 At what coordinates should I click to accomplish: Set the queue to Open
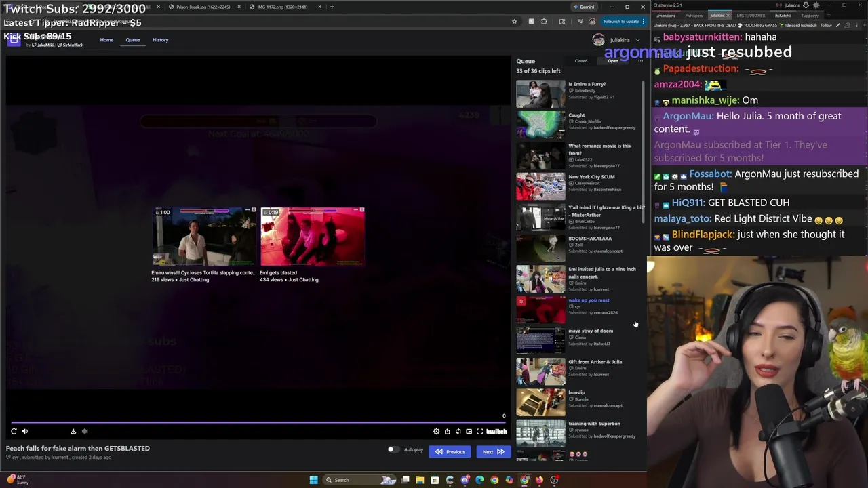(613, 61)
